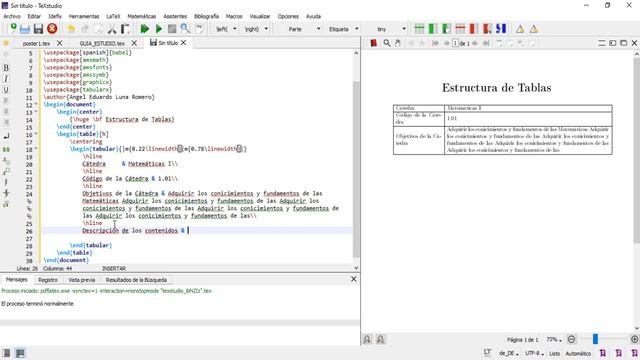Click the Add table column icon
Viewport: 640px width, 360px height.
pyautogui.click(x=433, y=29)
